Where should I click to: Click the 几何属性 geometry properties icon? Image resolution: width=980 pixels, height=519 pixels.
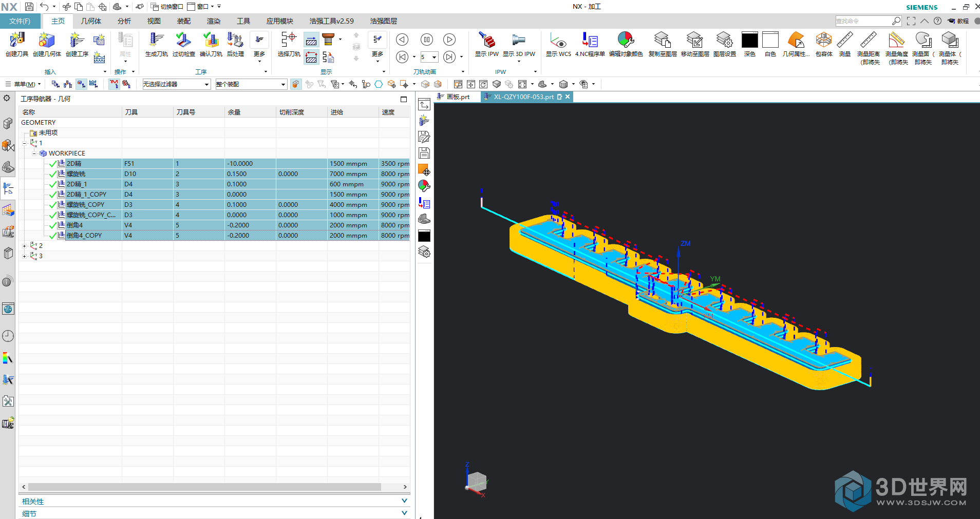(796, 44)
